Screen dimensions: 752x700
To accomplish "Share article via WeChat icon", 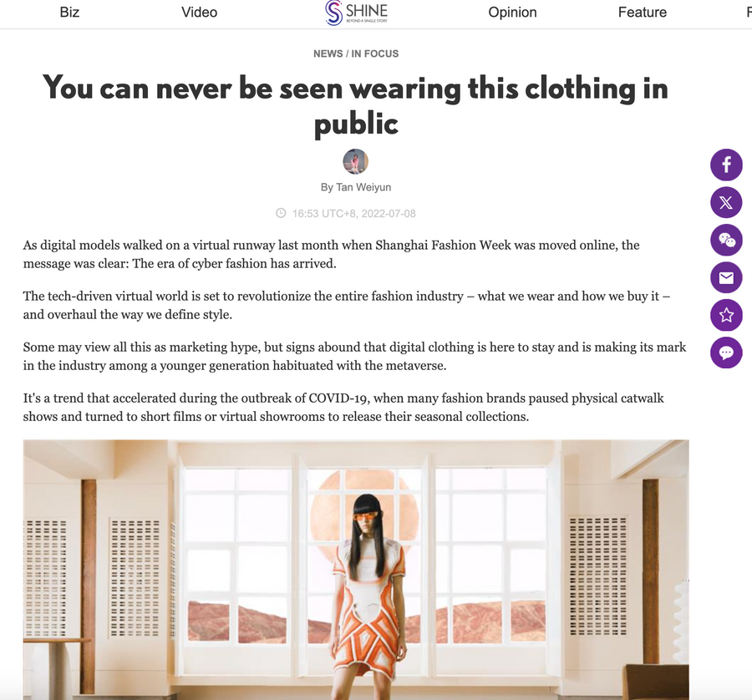I will tap(726, 240).
